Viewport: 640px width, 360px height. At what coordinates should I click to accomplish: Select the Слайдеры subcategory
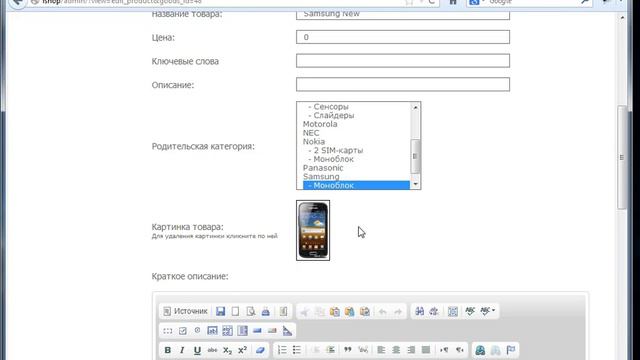[x=331, y=116]
